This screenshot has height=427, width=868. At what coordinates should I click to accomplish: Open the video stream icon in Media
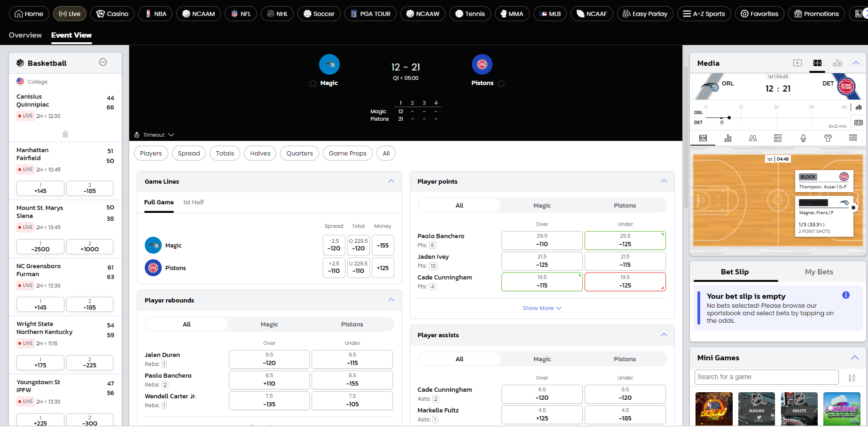[x=798, y=63]
